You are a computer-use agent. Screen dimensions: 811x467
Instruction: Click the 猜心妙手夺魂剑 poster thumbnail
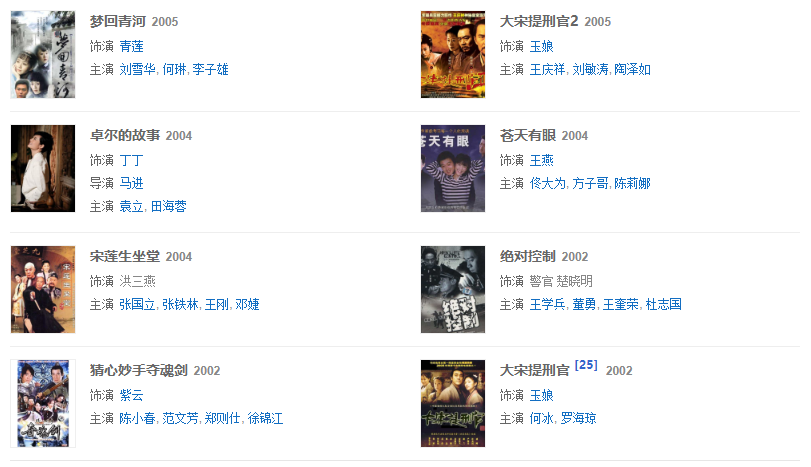43,403
